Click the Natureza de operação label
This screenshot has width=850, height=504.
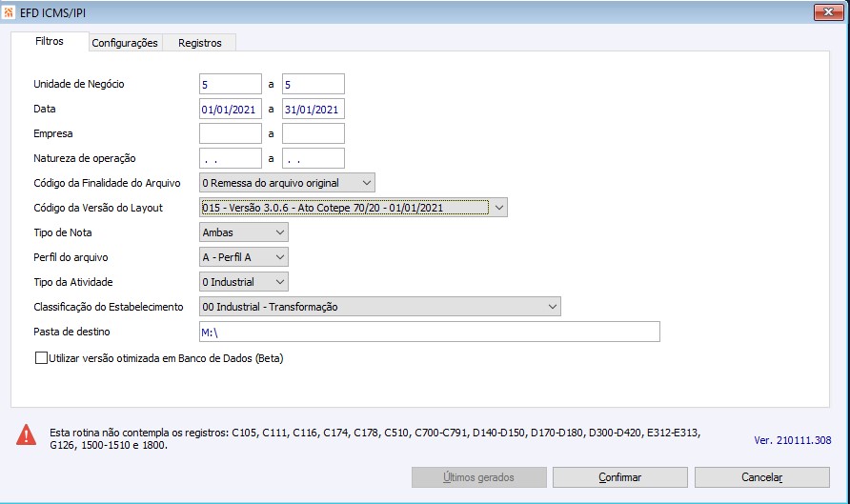pos(85,158)
